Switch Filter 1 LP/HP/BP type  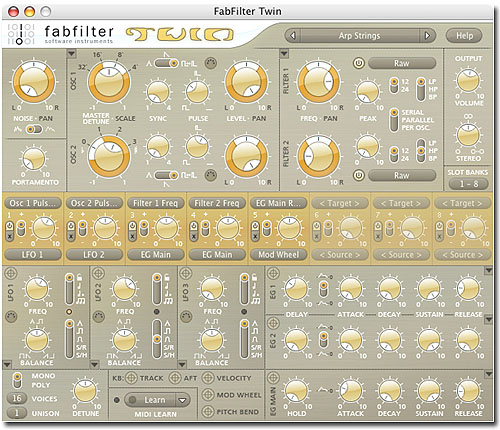(x=421, y=89)
